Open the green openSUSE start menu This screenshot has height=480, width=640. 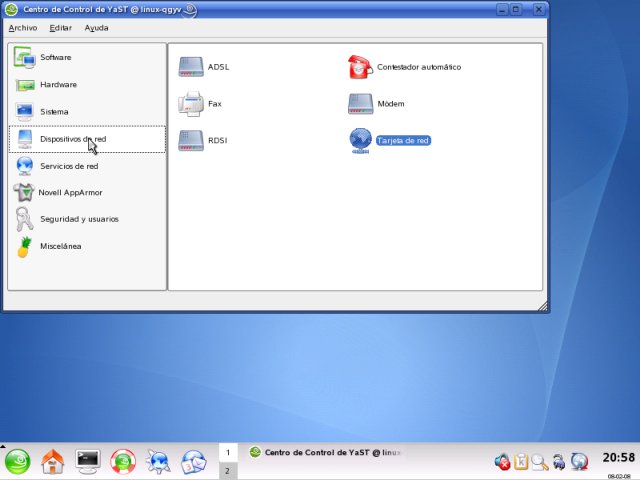pos(18,462)
